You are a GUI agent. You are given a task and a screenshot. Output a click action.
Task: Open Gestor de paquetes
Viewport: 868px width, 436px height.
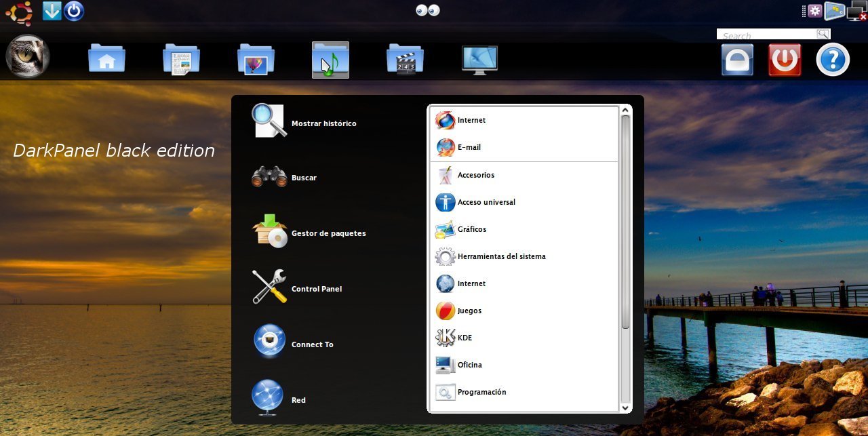[x=309, y=233]
